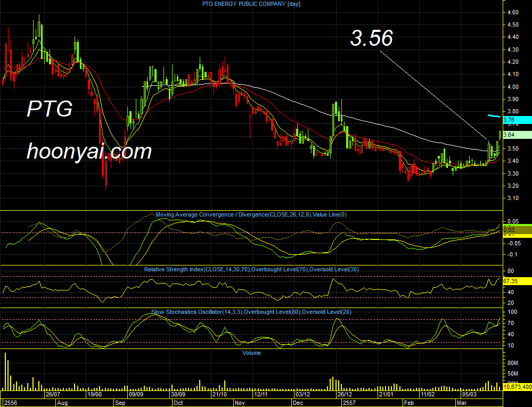Click the yellow 67.35 RSI value tag
The height and width of the screenshot is (407, 532).
517,281
